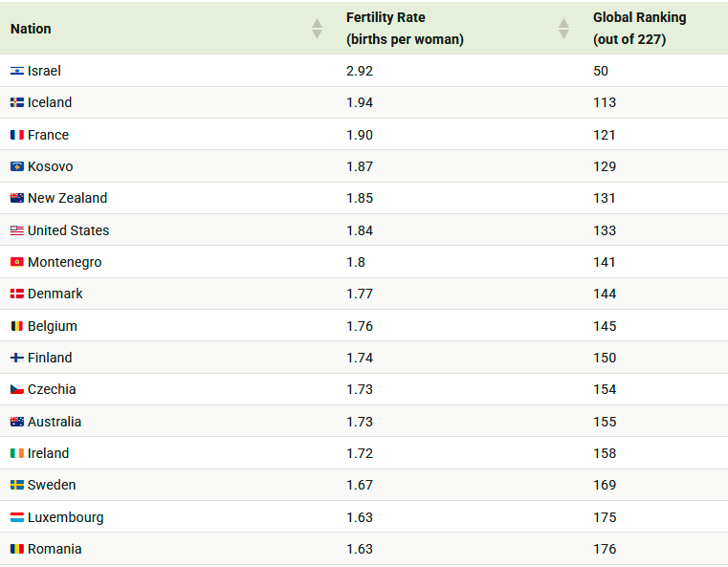The width and height of the screenshot is (728, 567).
Task: Click the Denmark flag icon
Action: (17, 294)
